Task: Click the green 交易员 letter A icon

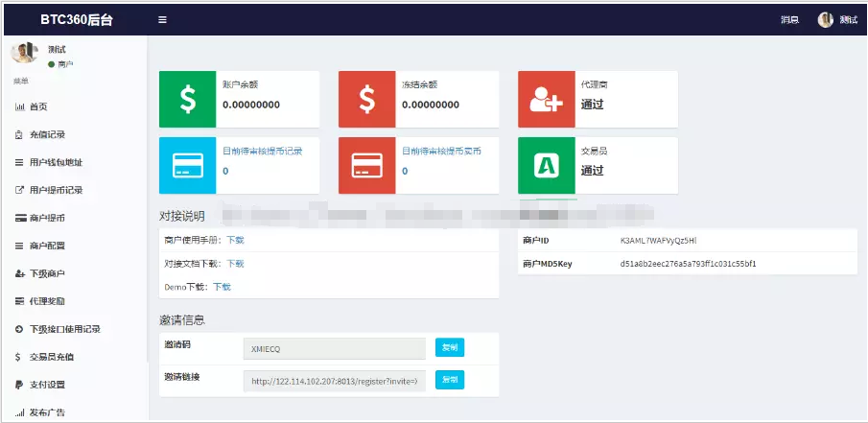Action: (547, 165)
